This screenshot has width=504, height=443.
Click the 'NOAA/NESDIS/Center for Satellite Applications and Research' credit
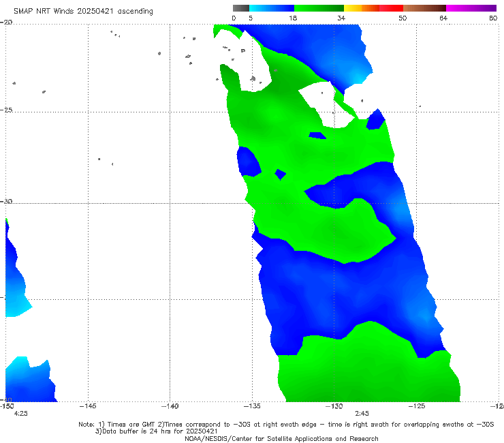point(281,438)
